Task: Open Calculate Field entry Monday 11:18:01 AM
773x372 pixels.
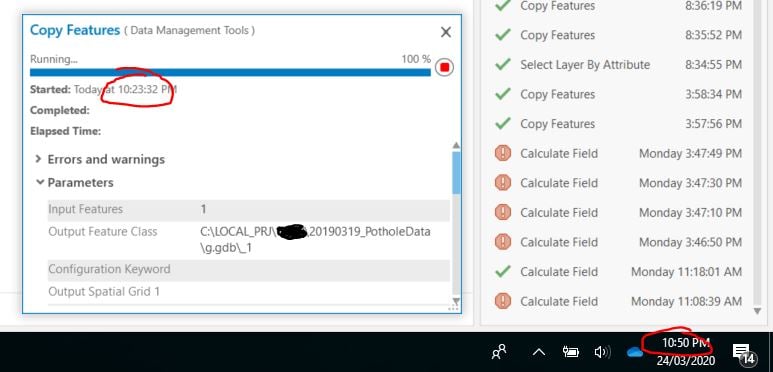Action: tap(618, 271)
